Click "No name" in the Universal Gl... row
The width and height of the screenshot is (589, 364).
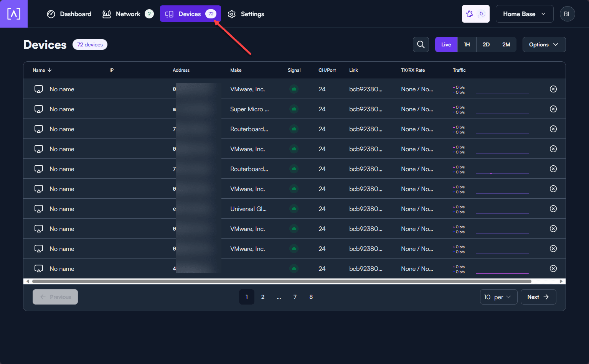tap(62, 209)
